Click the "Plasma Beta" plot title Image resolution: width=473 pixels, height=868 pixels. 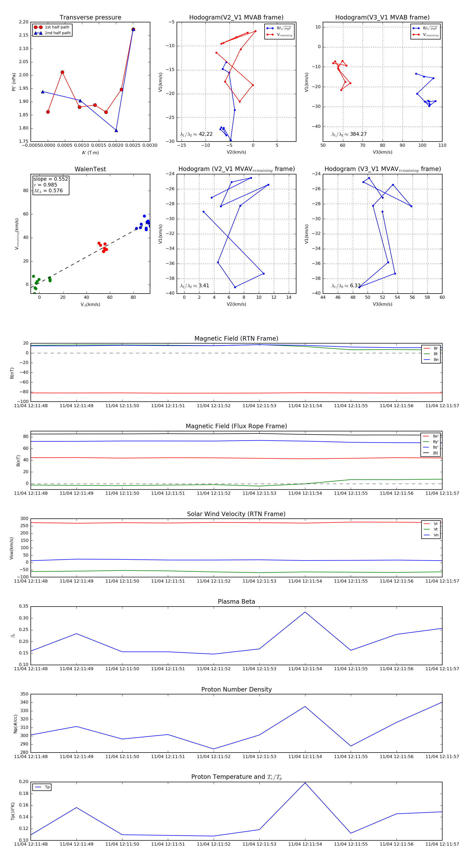[x=236, y=602]
